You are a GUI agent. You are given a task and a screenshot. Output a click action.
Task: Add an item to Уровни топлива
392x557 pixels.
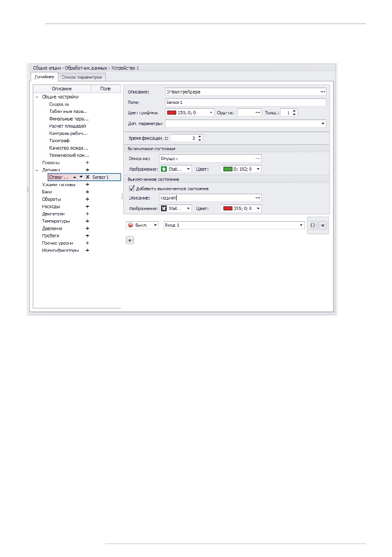click(87, 184)
